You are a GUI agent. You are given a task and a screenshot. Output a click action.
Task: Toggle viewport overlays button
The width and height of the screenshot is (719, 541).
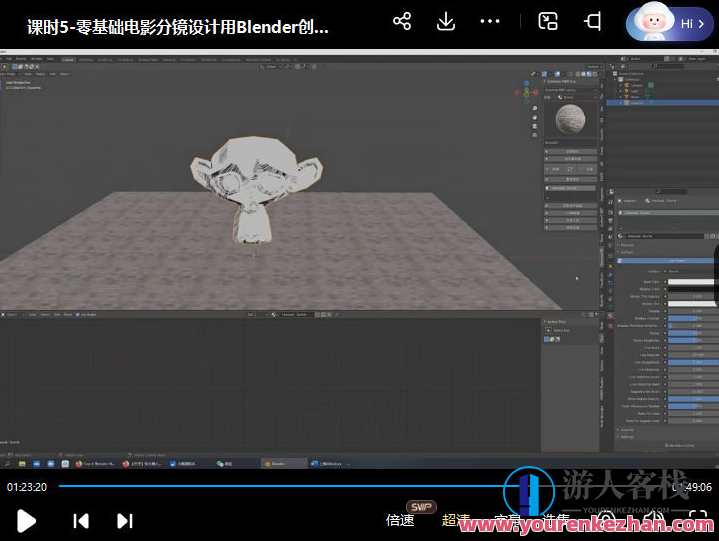tap(557, 73)
